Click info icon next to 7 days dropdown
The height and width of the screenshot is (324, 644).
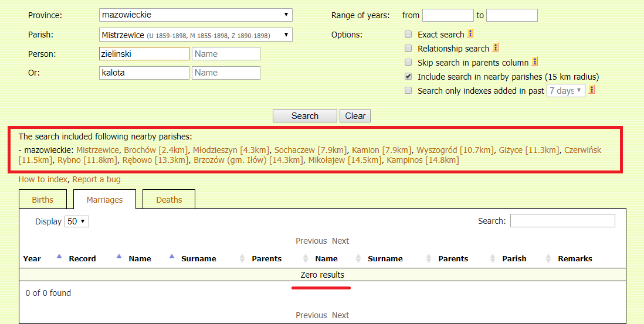coord(592,90)
